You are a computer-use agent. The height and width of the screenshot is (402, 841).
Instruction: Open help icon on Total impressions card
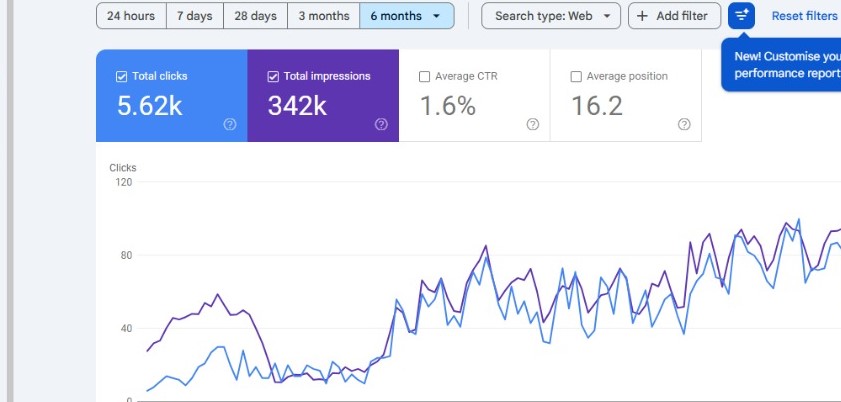(381, 124)
